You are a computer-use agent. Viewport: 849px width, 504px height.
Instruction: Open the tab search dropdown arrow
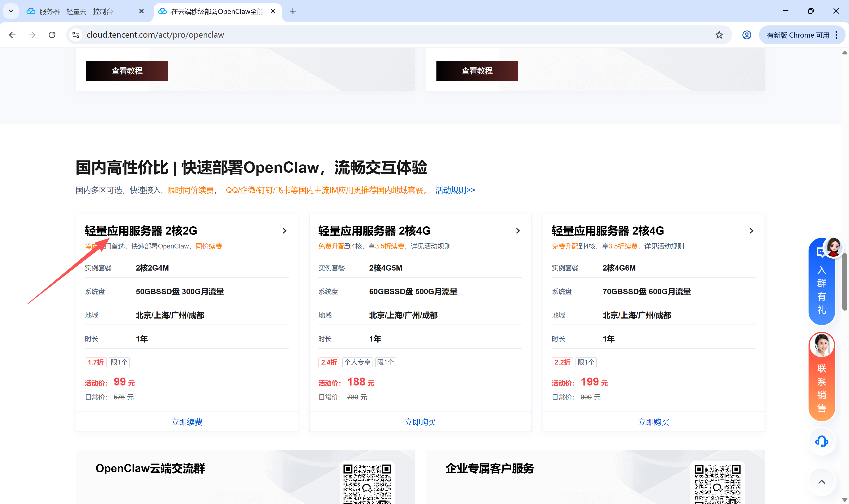pos(11,11)
